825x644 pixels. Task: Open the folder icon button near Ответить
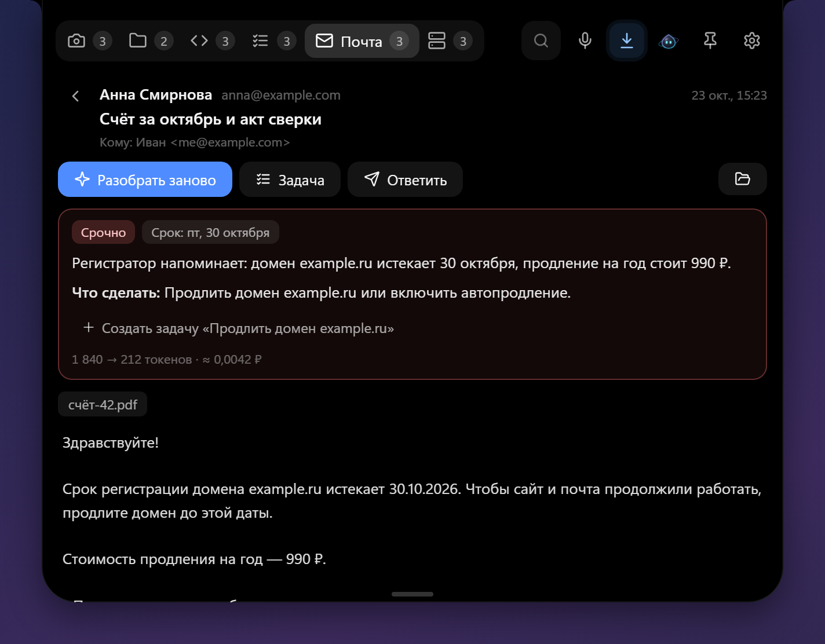coord(743,179)
